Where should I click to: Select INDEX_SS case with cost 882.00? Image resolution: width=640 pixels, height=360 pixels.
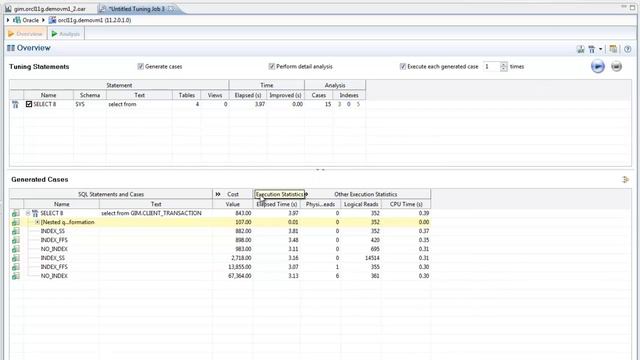(x=220, y=231)
